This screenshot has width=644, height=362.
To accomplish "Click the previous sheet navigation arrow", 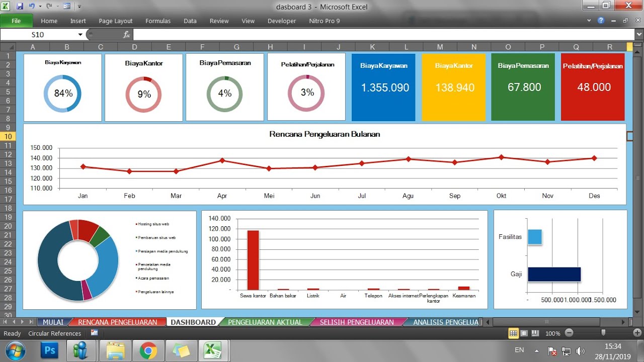I will pyautogui.click(x=15, y=322).
